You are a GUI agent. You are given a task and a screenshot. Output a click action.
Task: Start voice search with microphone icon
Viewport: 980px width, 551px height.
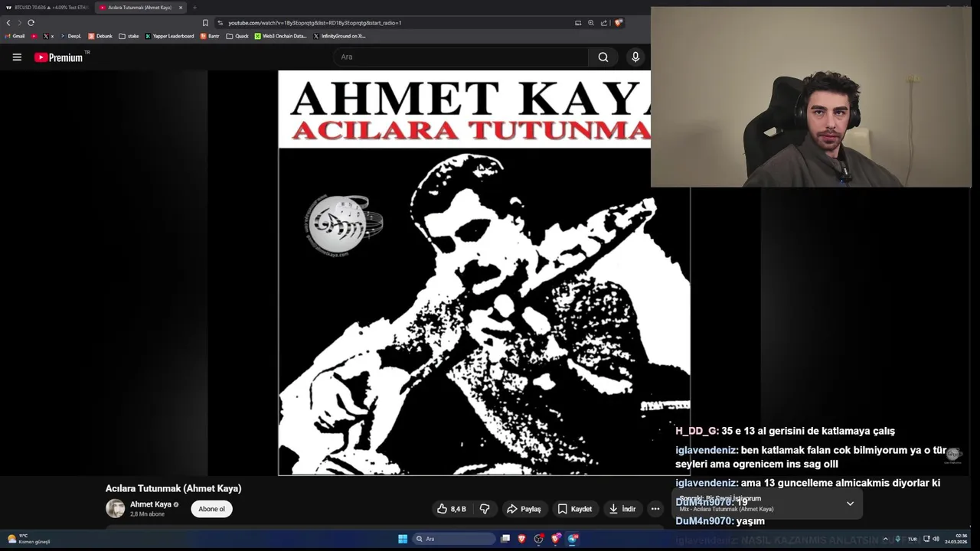tap(635, 57)
